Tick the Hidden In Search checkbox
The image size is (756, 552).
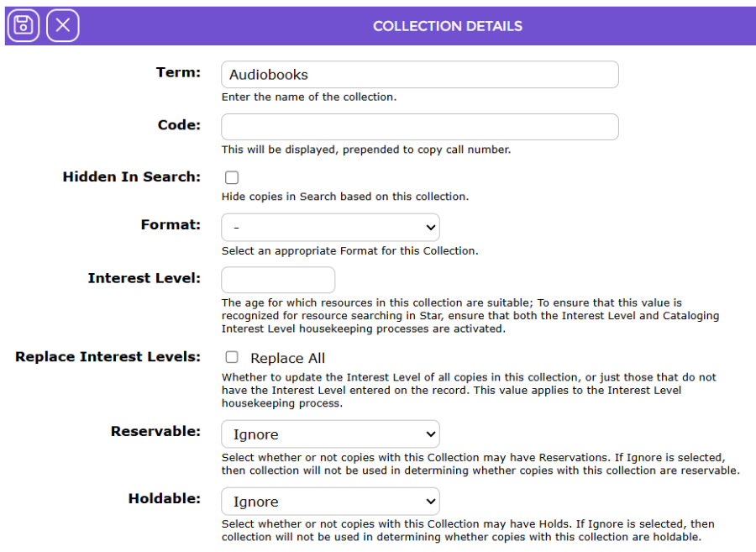pos(232,177)
